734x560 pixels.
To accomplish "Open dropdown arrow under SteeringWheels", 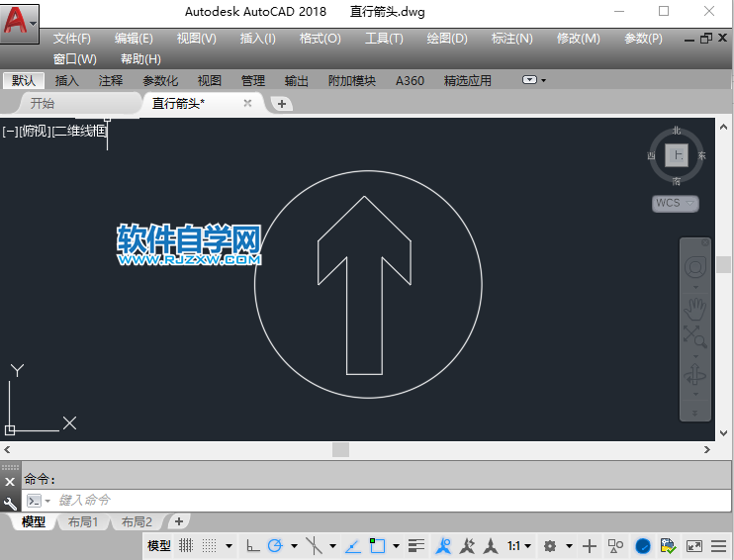I will pyautogui.click(x=695, y=288).
